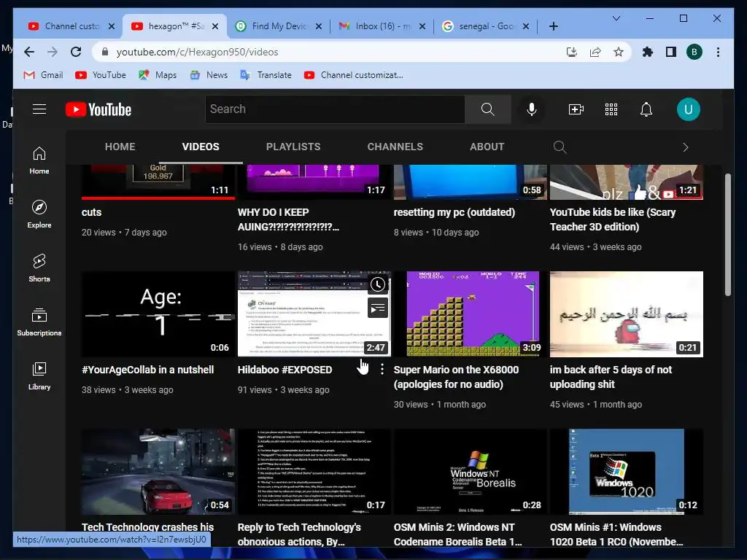Bookmark this page with star icon
The height and width of the screenshot is (560, 747).
(619, 52)
